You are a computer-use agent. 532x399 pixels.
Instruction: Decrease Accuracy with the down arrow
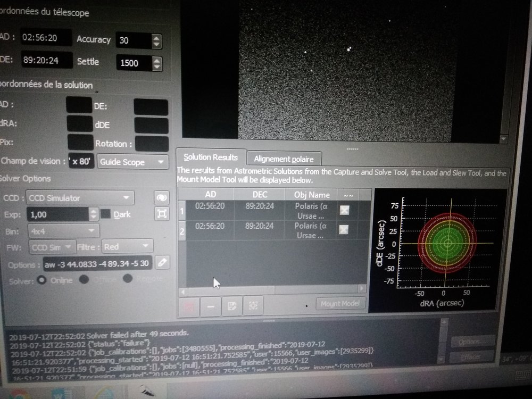coord(156,45)
